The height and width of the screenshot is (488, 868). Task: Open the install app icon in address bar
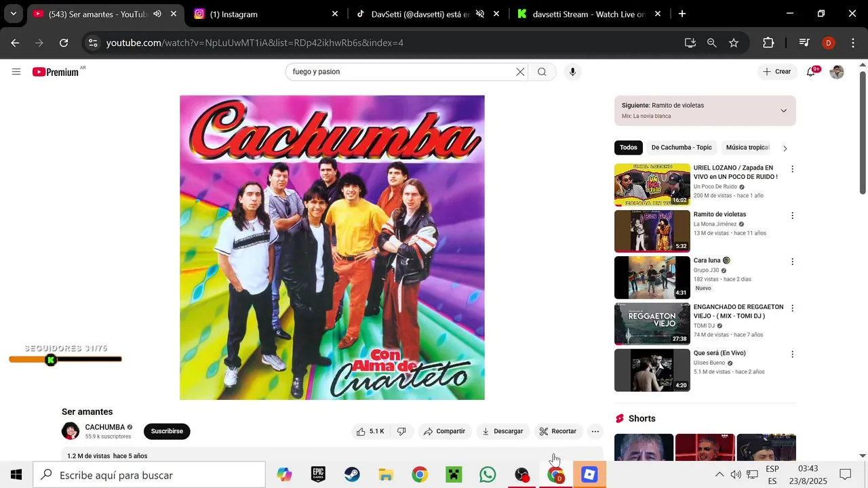point(690,43)
